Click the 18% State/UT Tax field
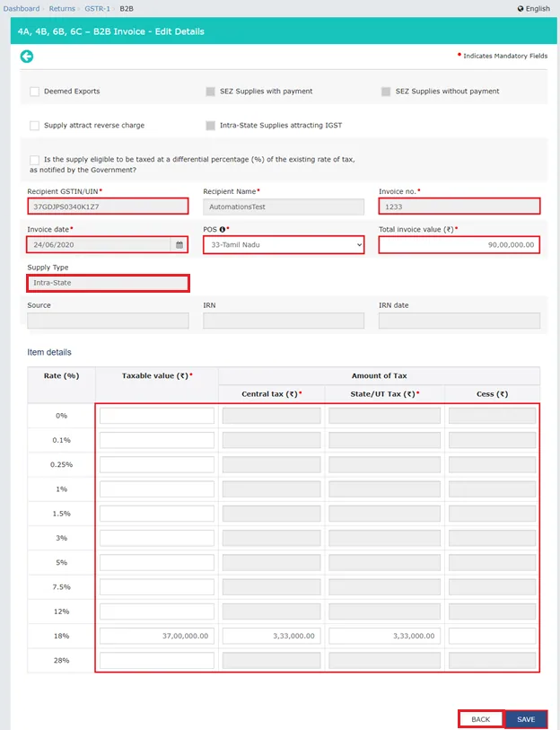Image resolution: width=560 pixels, height=730 pixels. click(x=384, y=636)
